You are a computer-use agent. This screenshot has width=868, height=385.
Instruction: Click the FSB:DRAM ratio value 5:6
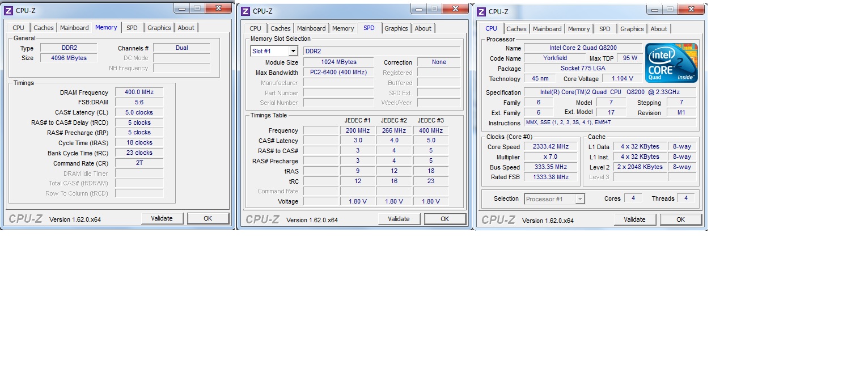tap(139, 102)
